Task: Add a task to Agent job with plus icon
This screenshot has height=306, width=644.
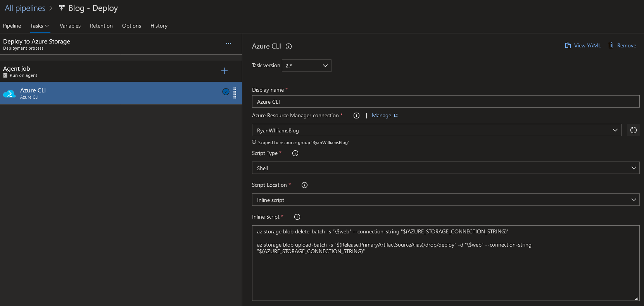Action: click(224, 71)
